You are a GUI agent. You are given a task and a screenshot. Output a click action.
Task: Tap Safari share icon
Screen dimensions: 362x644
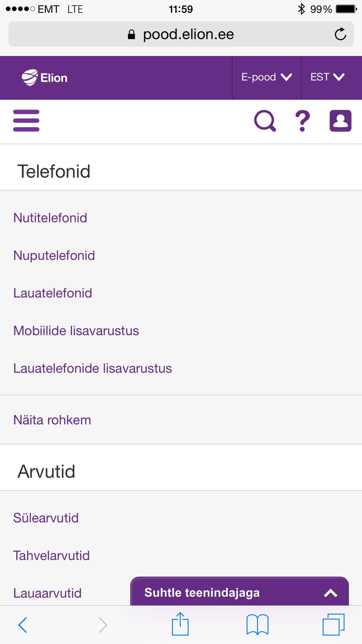(180, 624)
